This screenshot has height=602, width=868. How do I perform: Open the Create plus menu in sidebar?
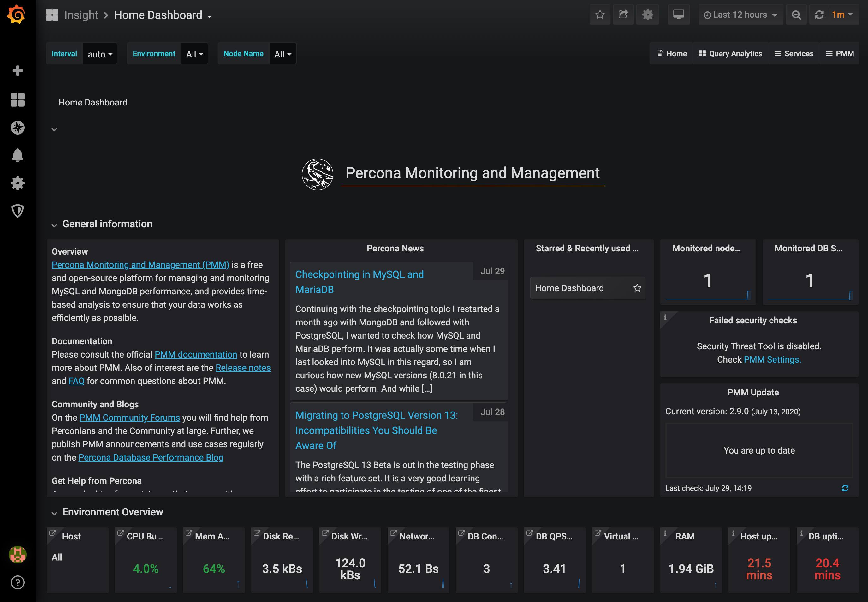[x=17, y=70]
